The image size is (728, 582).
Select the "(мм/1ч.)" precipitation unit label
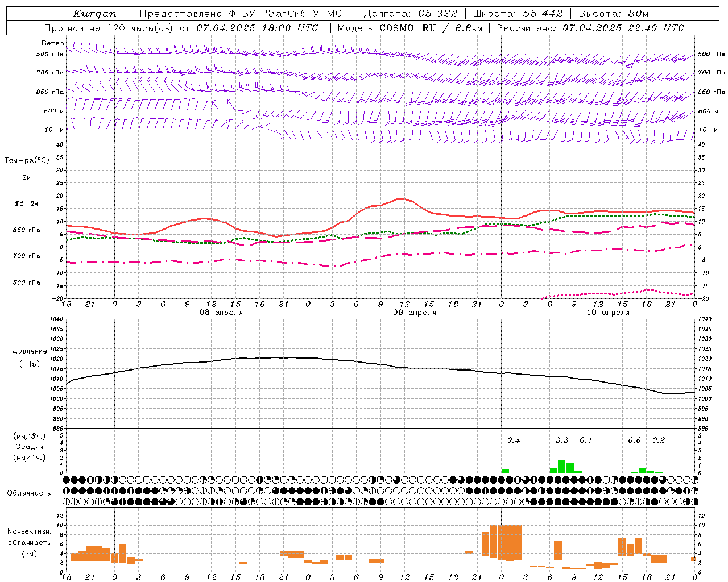pyautogui.click(x=30, y=458)
